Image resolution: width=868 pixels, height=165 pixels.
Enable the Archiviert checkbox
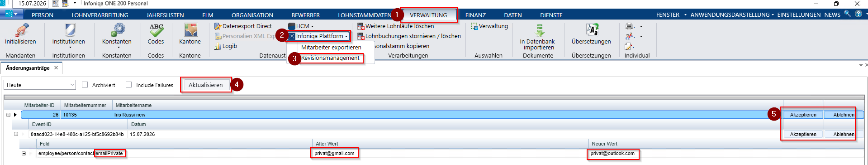click(x=85, y=85)
